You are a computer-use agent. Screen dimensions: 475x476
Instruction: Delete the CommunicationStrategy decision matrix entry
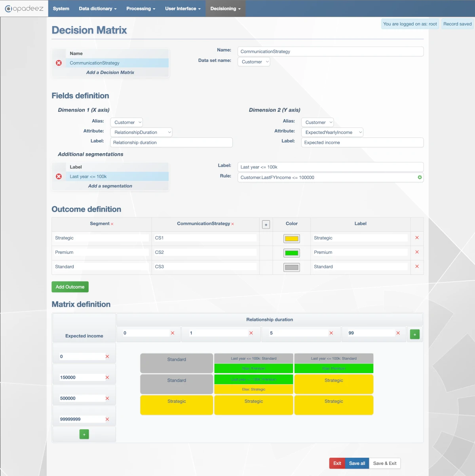pos(59,63)
